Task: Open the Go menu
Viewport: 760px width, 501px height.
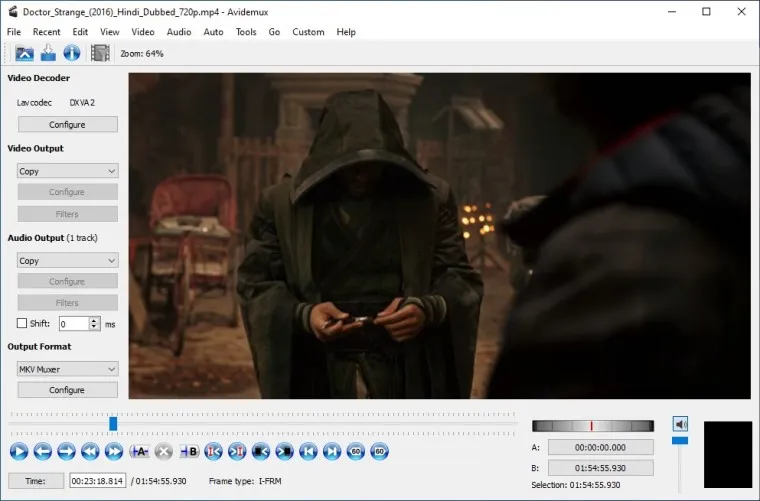Action: click(x=274, y=32)
